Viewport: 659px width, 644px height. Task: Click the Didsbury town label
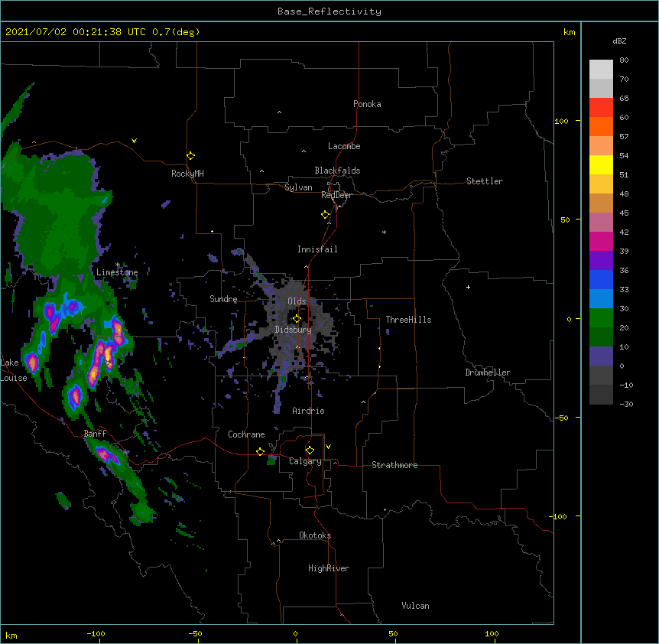click(294, 330)
